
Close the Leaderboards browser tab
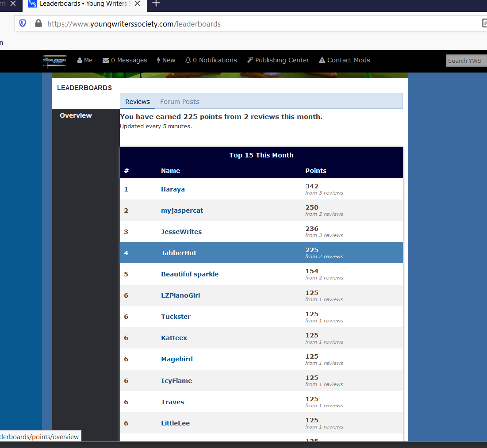coord(137,4)
